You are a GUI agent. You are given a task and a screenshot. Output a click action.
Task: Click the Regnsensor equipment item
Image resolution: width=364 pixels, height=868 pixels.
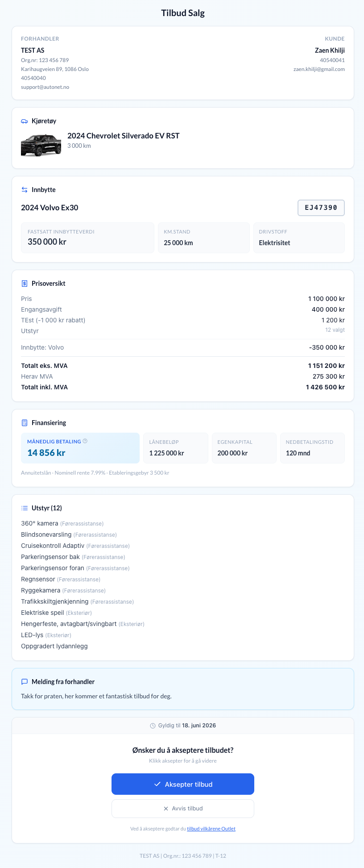[x=61, y=579]
